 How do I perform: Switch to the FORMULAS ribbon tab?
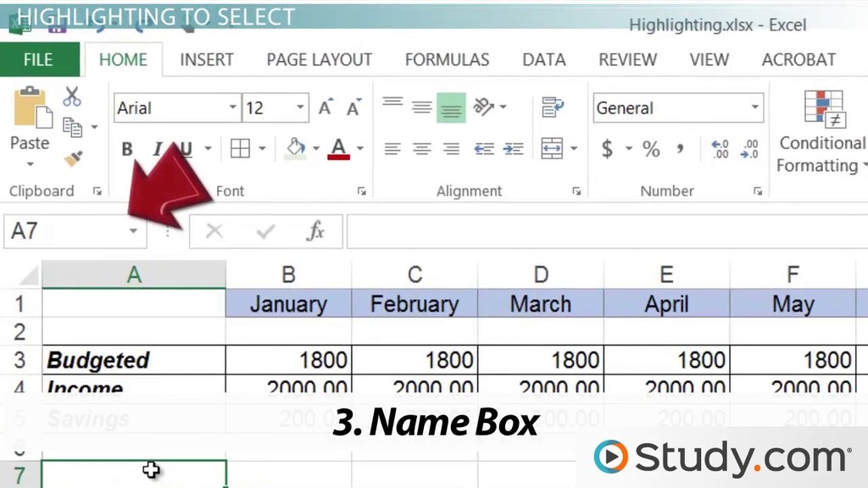click(447, 59)
